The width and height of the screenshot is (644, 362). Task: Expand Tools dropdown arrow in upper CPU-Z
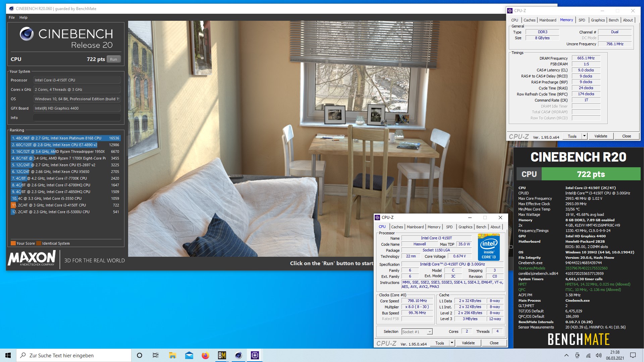(x=584, y=136)
